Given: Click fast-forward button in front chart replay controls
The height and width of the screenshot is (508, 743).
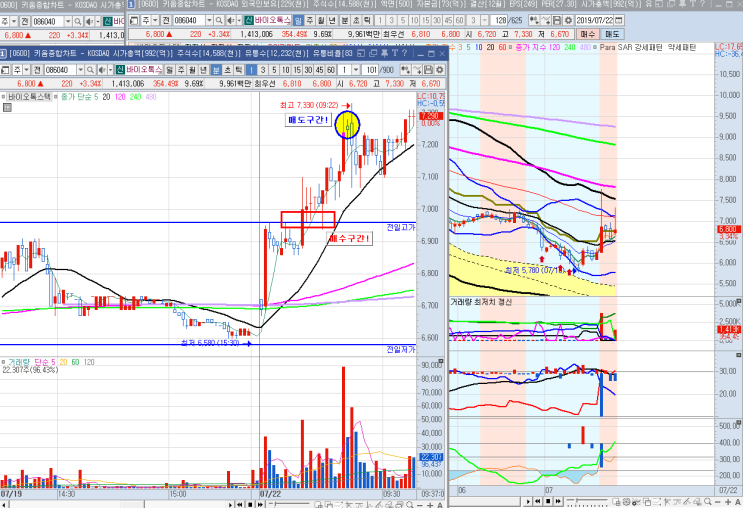Looking at the screenshot, I should (x=260, y=504).
